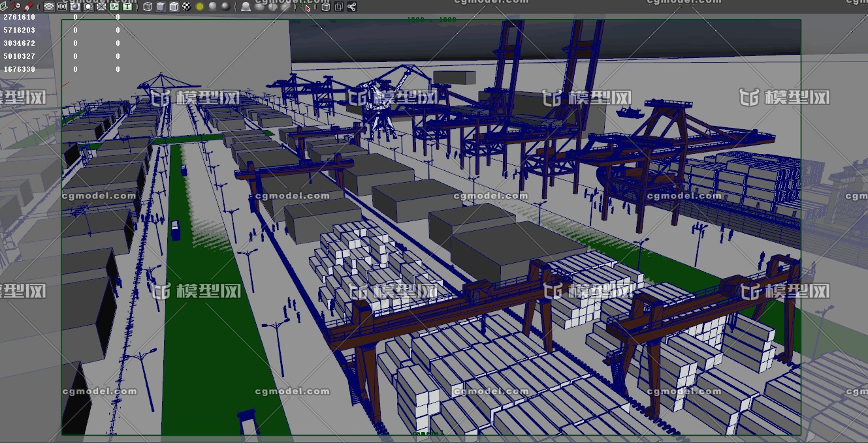This screenshot has height=443, width=868.
Task: Disable the Safe Title overlay
Action: pyautogui.click(x=127, y=7)
